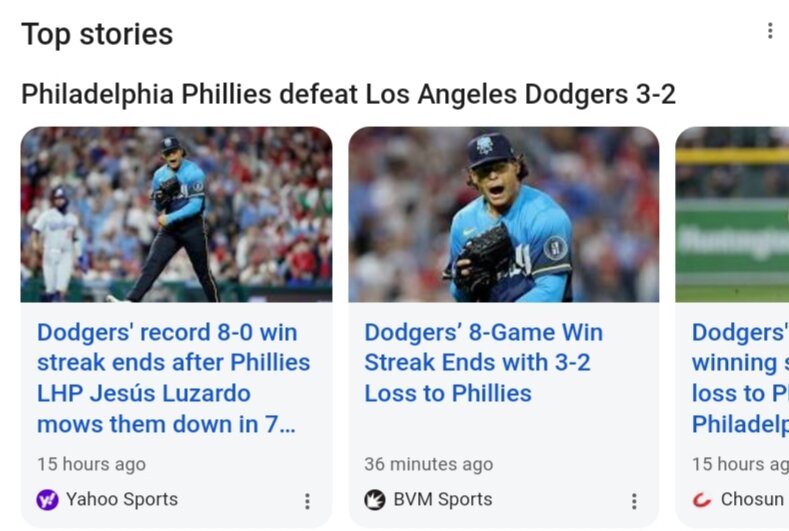Click "15 hours ago" on Yahoo Sports card
789x531 pixels.
coord(91,464)
